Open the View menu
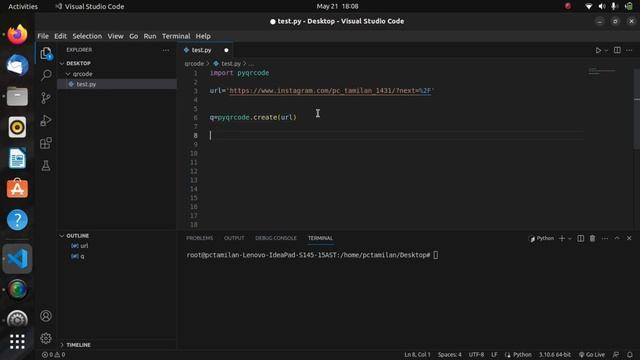This screenshot has width=640, height=360. pos(116,36)
